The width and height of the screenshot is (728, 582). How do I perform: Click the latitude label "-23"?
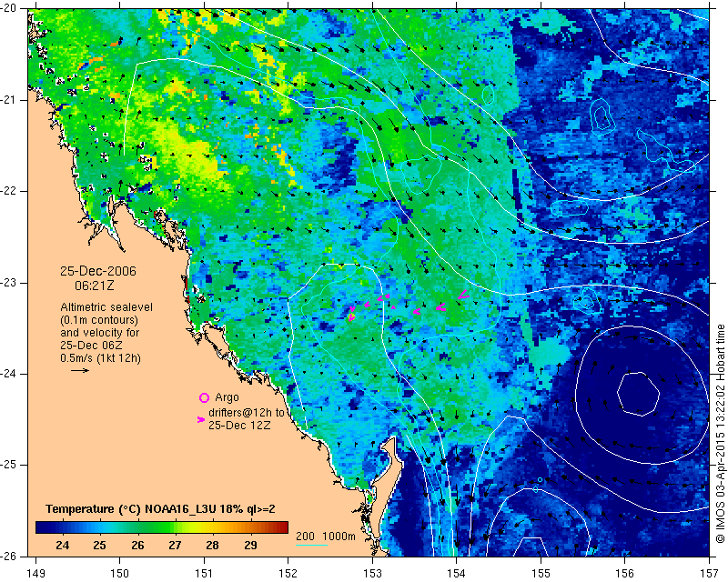point(10,283)
